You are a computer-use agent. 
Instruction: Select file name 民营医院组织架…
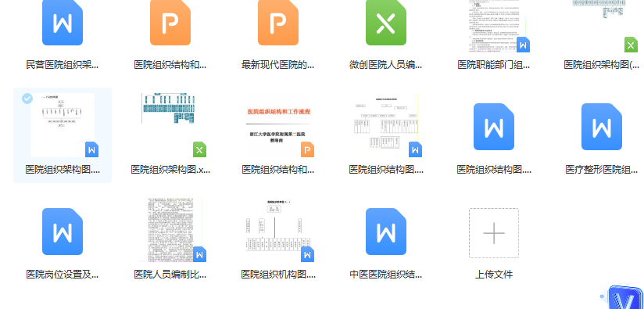pyautogui.click(x=63, y=64)
